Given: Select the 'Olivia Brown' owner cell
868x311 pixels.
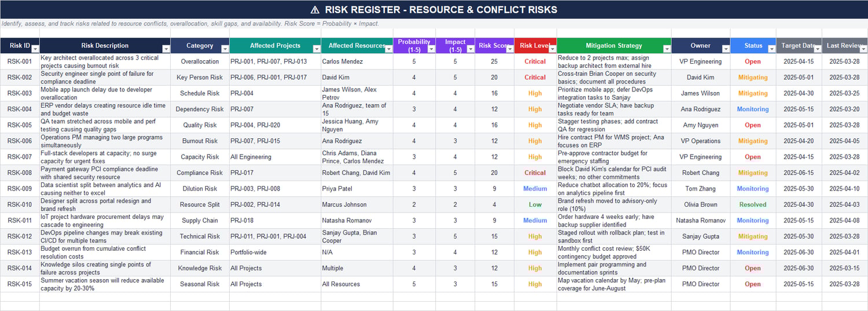Looking at the screenshot, I should tap(701, 204).
